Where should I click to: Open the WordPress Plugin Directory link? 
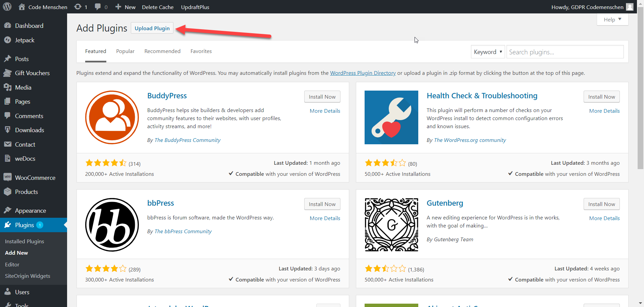tap(363, 73)
